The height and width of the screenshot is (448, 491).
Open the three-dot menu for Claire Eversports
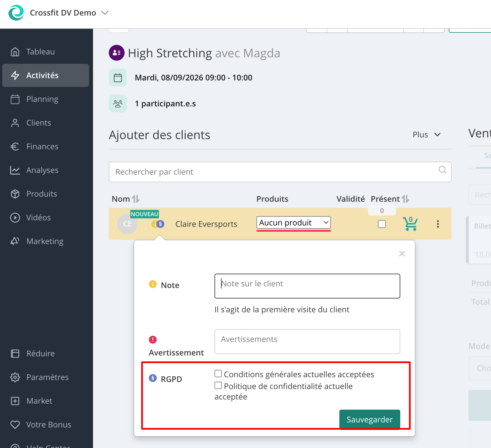438,224
